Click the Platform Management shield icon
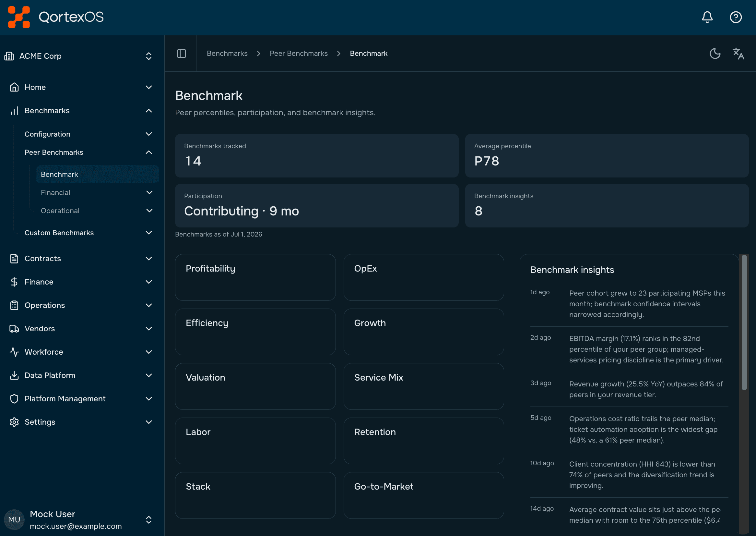 pyautogui.click(x=14, y=399)
